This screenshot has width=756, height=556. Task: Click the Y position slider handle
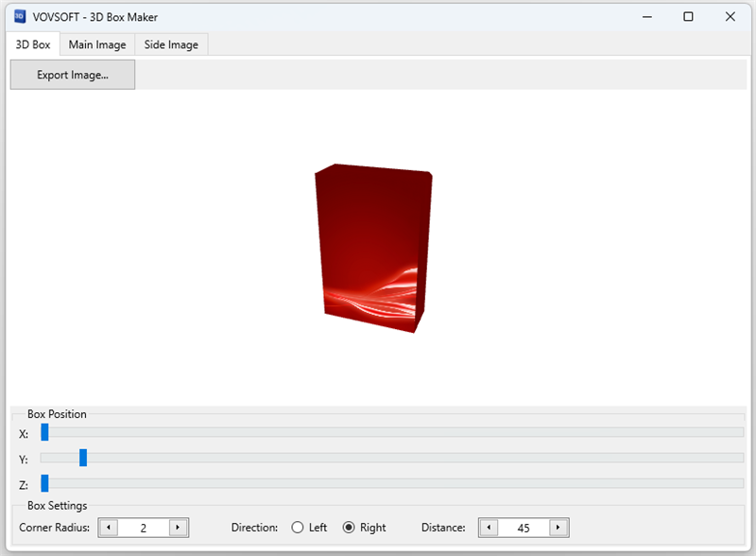[83, 458]
